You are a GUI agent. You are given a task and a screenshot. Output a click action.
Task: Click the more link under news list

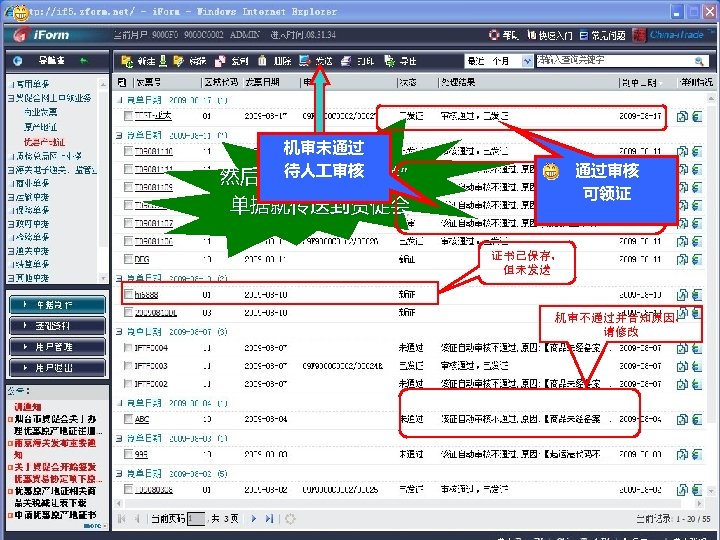click(x=93, y=526)
